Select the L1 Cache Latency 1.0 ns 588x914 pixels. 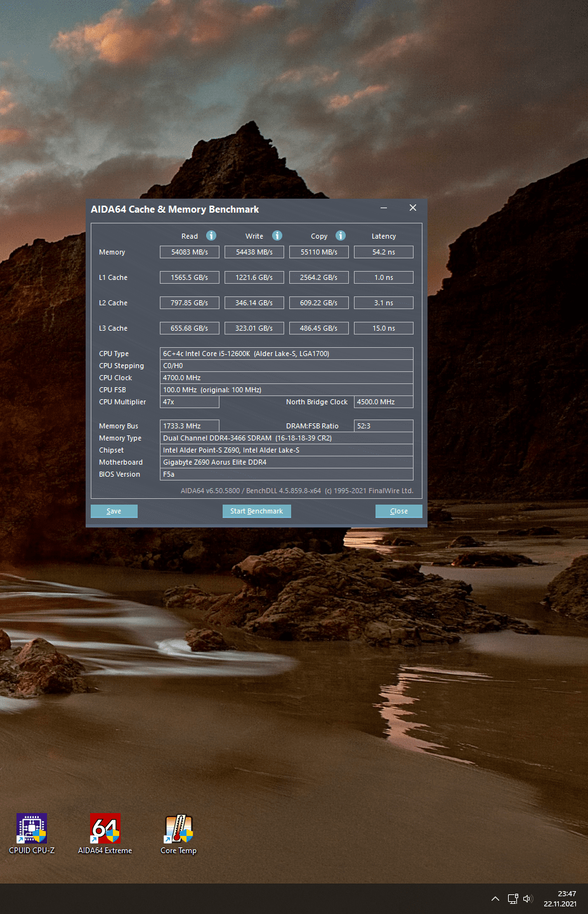(x=384, y=277)
